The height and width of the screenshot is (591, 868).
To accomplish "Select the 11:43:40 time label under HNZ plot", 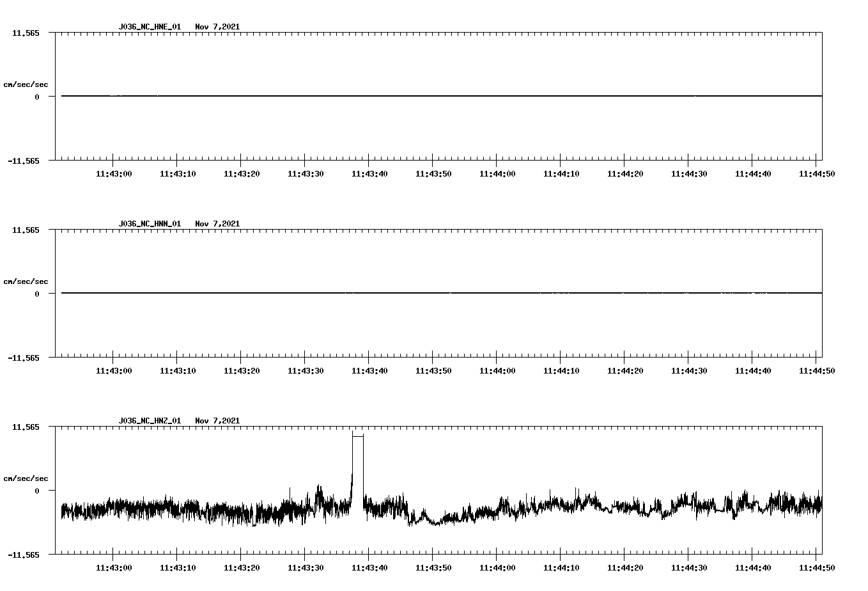I will coord(369,568).
